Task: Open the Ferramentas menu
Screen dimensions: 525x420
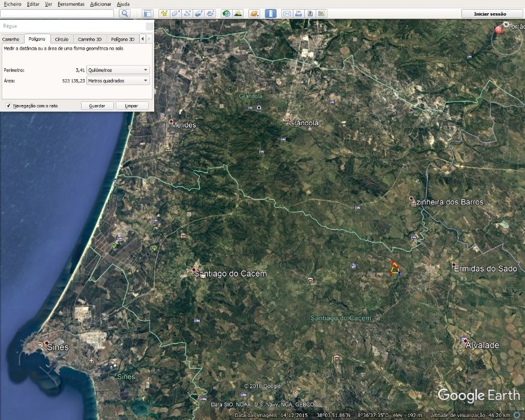Action: coord(71,4)
